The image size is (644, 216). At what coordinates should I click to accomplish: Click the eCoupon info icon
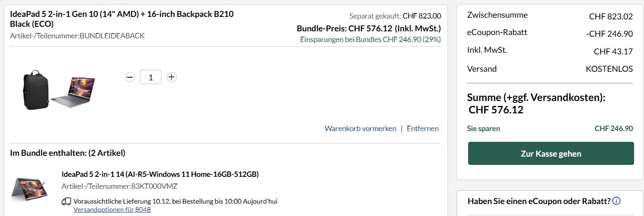coord(616,201)
